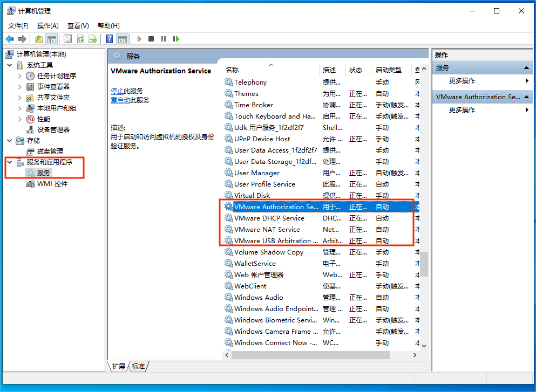Image resolution: width=536 pixels, height=392 pixels.
Task: Open Properties via the toolbar icon
Action: point(67,39)
